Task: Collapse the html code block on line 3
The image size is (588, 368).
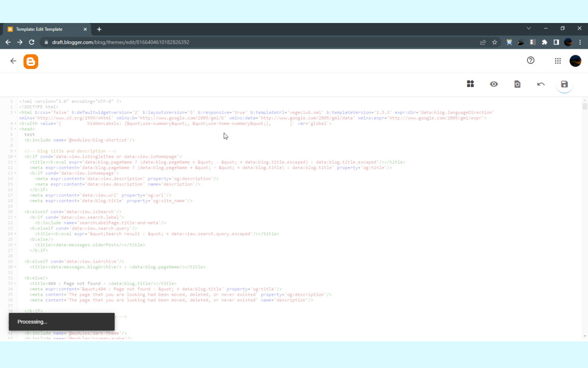Action: (x=15, y=112)
